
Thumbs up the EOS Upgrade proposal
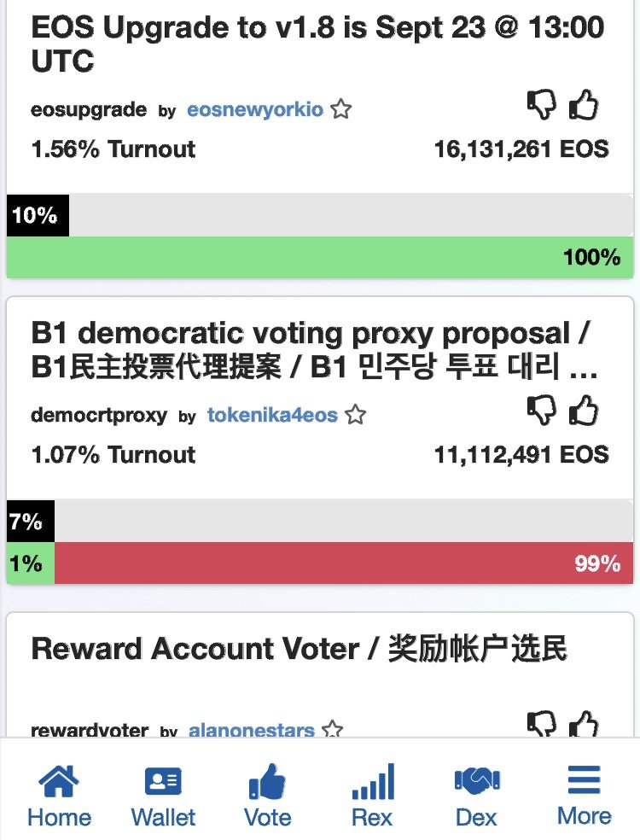pyautogui.click(x=585, y=107)
